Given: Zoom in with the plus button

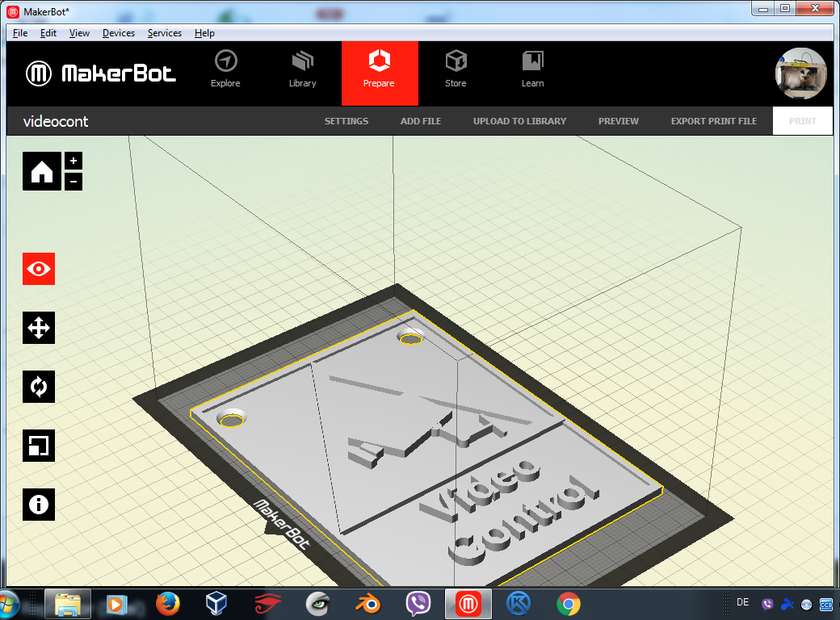Looking at the screenshot, I should [x=73, y=161].
